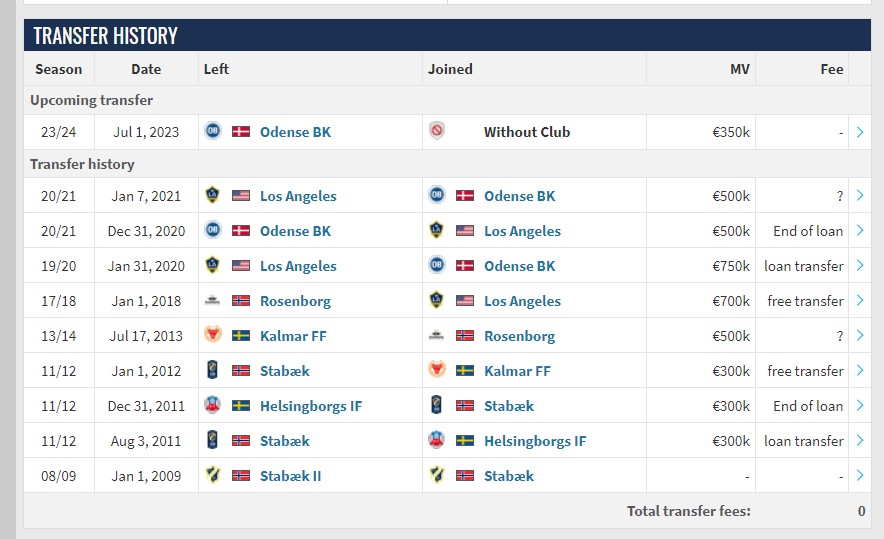The width and height of the screenshot is (884, 539).
Task: Open Helsingborgs IF link in Joined column
Action: click(x=535, y=441)
